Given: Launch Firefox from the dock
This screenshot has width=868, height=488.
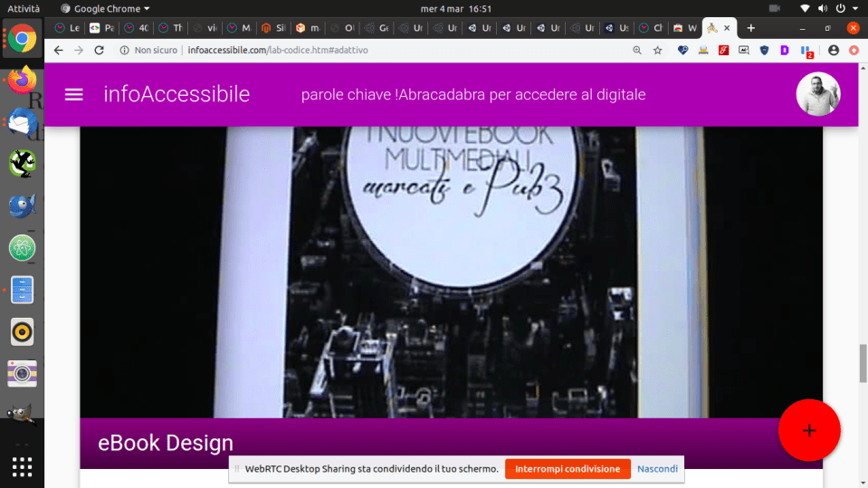Looking at the screenshot, I should 22,80.
